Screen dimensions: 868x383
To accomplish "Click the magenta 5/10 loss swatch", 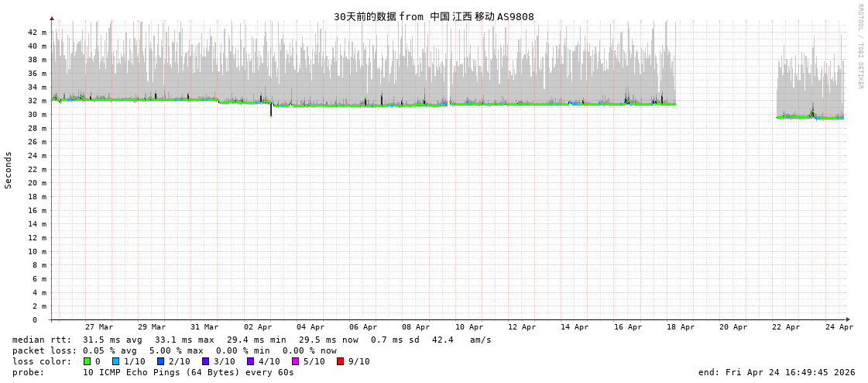I will click(295, 361).
